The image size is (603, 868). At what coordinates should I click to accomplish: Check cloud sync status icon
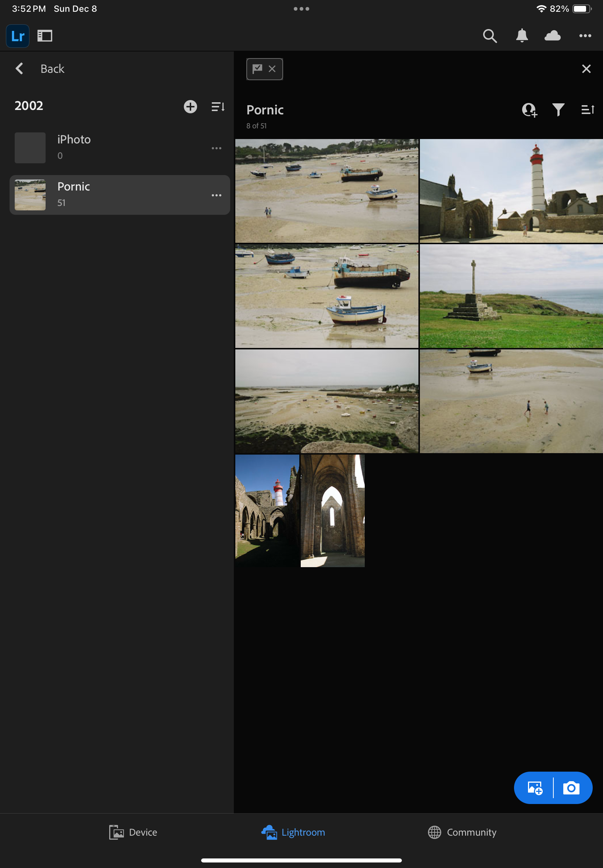point(552,36)
